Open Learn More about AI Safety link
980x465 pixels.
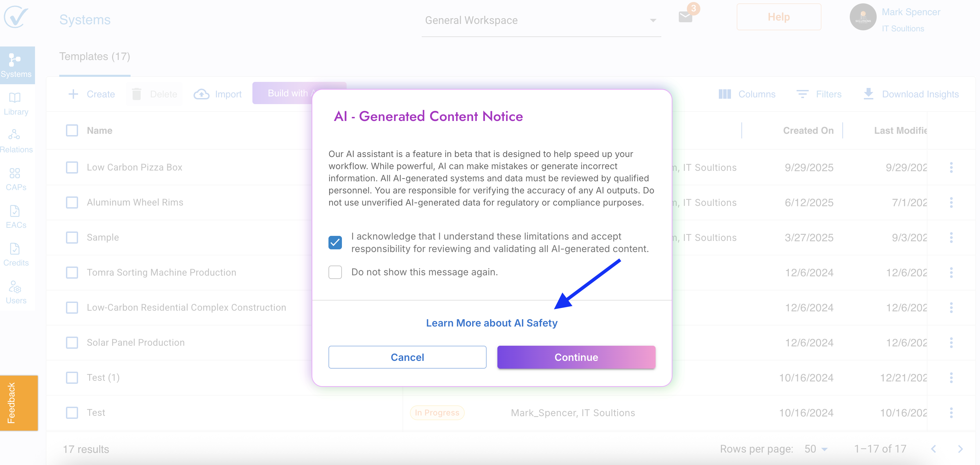(x=492, y=323)
